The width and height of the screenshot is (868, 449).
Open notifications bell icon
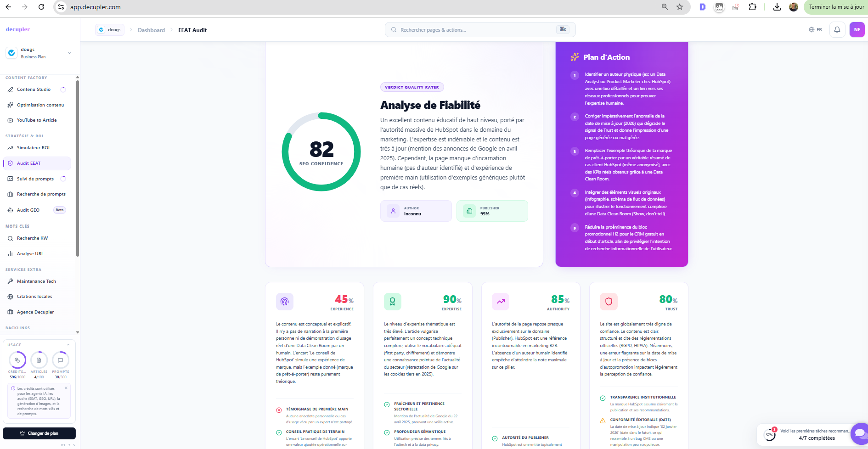click(837, 30)
